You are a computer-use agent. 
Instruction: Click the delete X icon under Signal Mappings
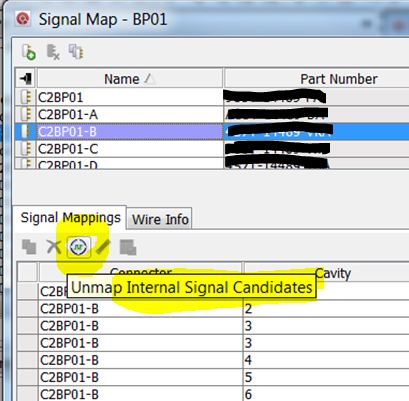coord(54,247)
